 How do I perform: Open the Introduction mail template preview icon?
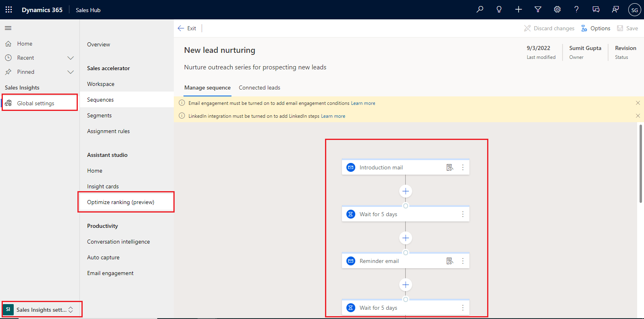point(450,167)
